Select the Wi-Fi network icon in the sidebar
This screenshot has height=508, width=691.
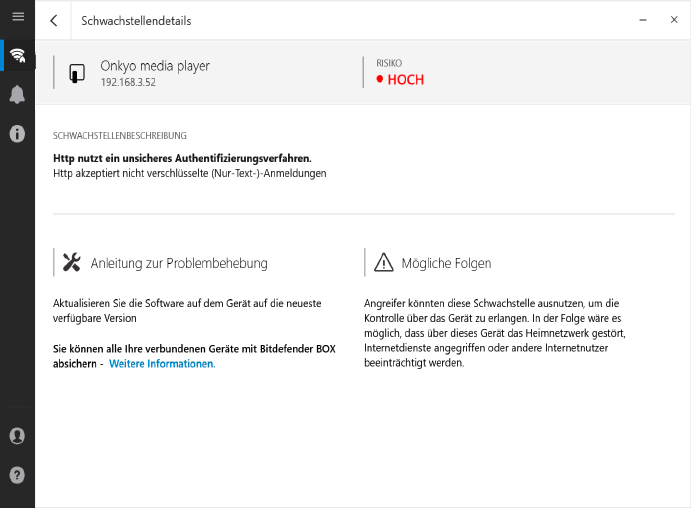point(17,56)
